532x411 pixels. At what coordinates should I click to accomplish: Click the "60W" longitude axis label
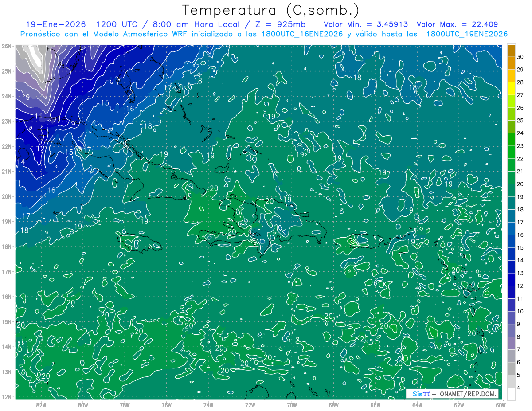tap(500, 405)
